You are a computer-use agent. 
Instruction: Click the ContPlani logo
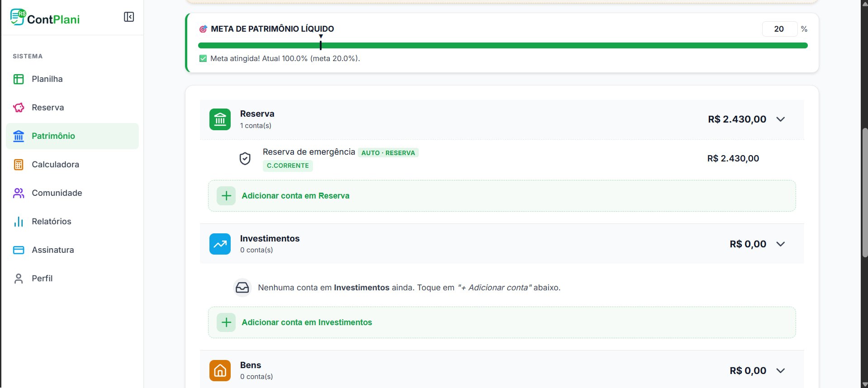45,18
